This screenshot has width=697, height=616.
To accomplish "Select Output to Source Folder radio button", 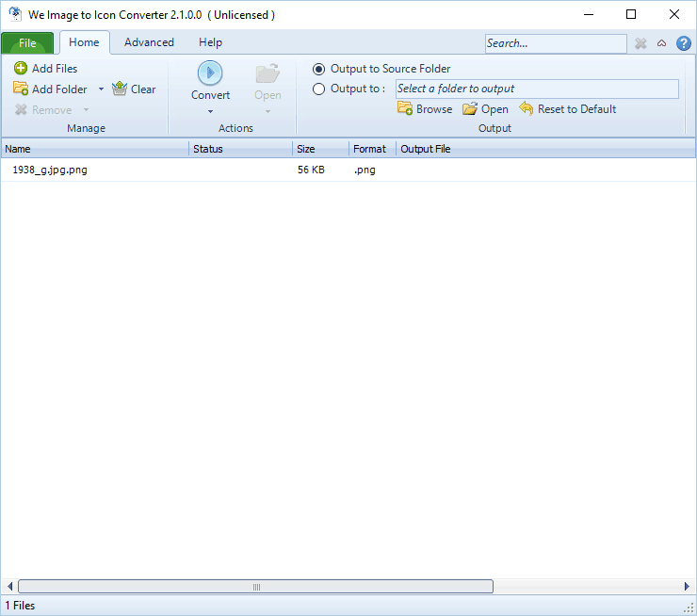I will tap(318, 69).
